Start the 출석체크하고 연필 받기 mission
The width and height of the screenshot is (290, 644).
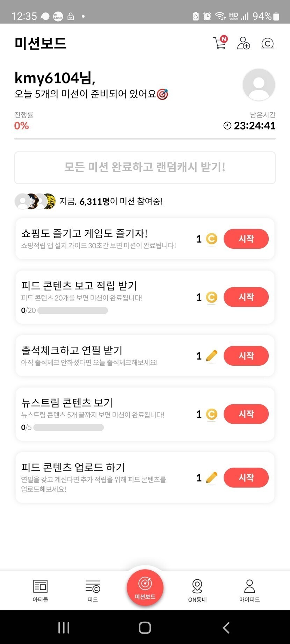[x=246, y=356]
